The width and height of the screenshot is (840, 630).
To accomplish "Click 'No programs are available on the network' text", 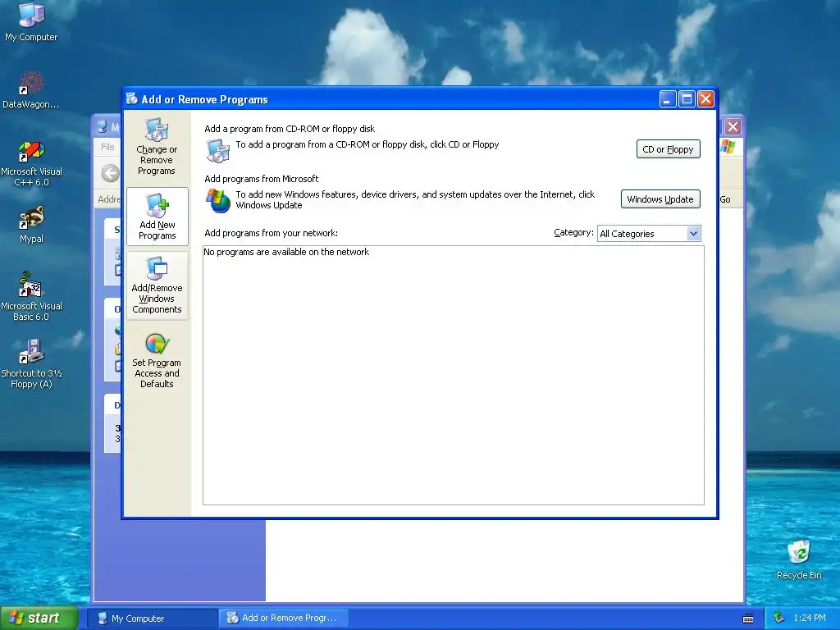I will pyautogui.click(x=286, y=252).
